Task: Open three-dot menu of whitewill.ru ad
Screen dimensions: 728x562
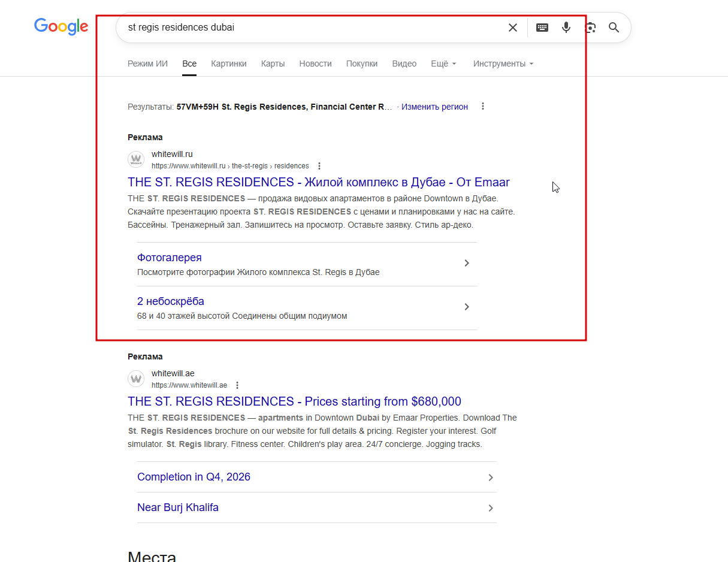Action: (x=319, y=166)
